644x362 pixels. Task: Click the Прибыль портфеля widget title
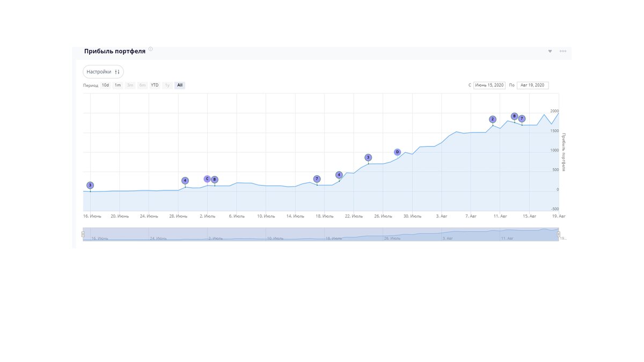115,51
